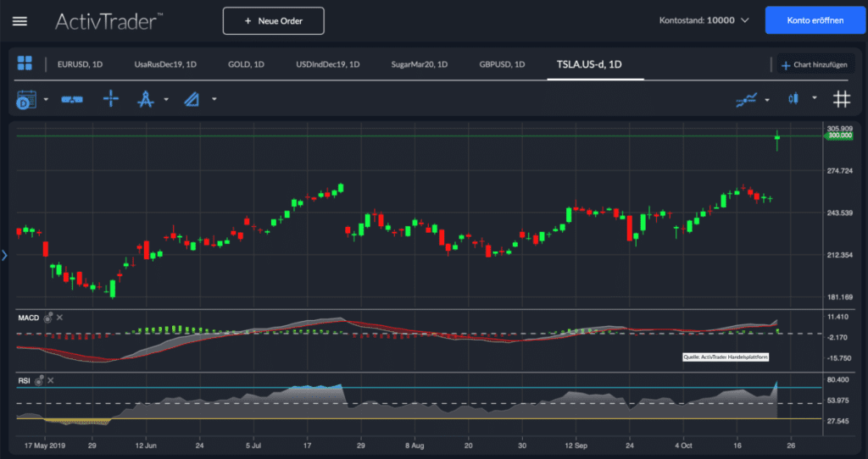Click the 12 Sep date label
The height and width of the screenshot is (459, 868).
point(576,445)
